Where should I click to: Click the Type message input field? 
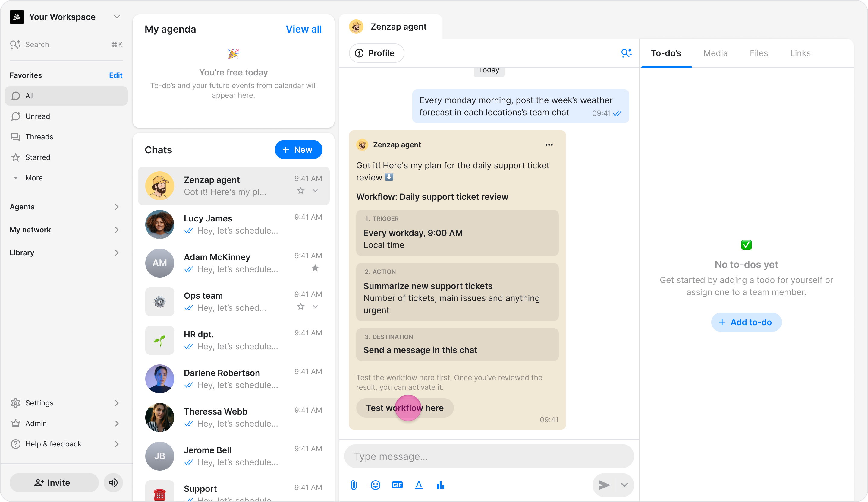pos(489,456)
